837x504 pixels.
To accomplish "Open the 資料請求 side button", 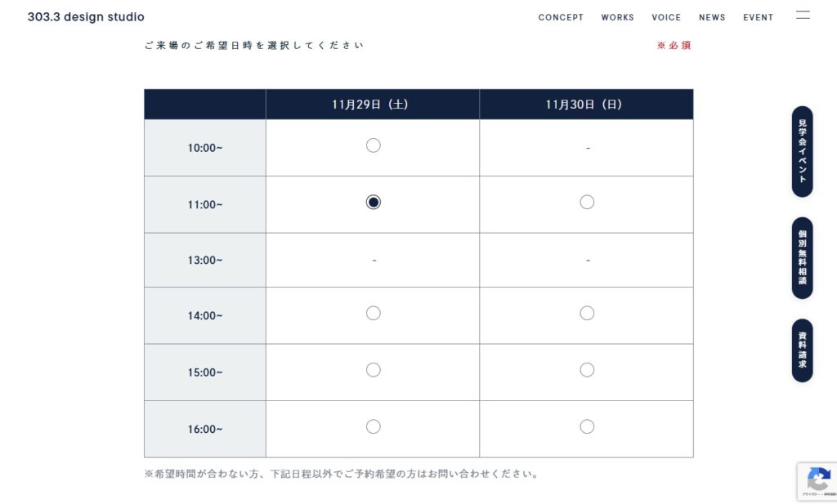I will tap(802, 350).
